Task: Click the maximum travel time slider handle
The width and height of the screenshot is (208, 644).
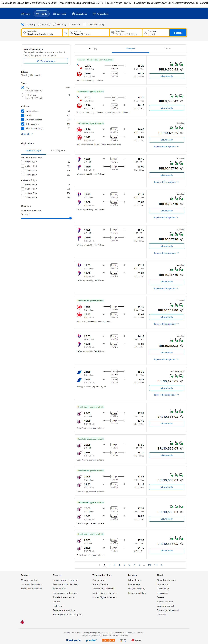Action: tap(70, 218)
